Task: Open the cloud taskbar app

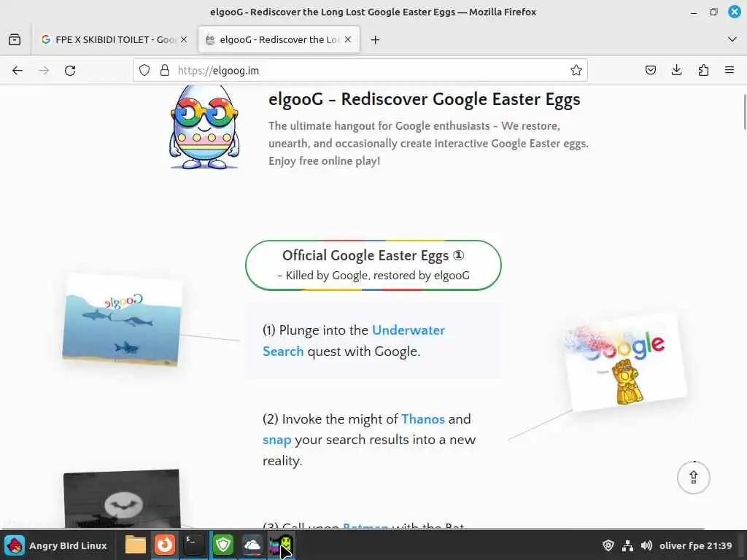Action: tap(252, 545)
